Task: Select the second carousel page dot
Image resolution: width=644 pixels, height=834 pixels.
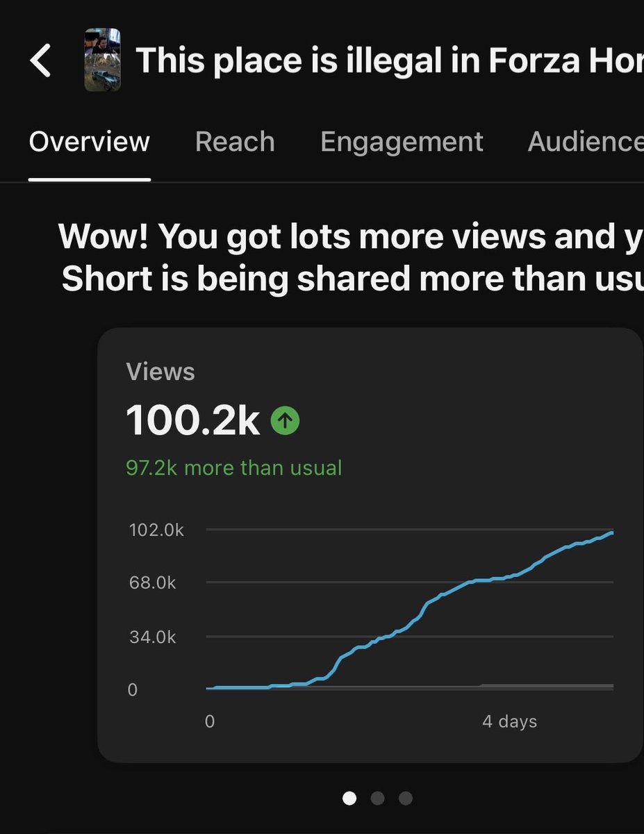Action: [378, 798]
